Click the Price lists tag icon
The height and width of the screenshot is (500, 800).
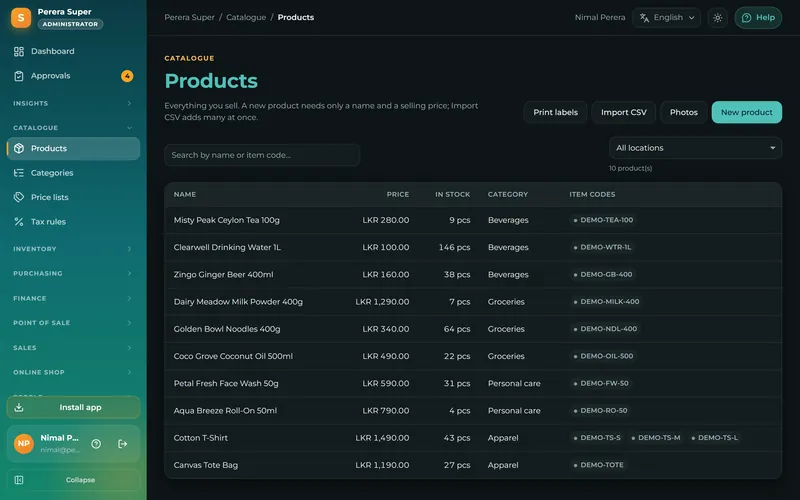click(x=19, y=197)
